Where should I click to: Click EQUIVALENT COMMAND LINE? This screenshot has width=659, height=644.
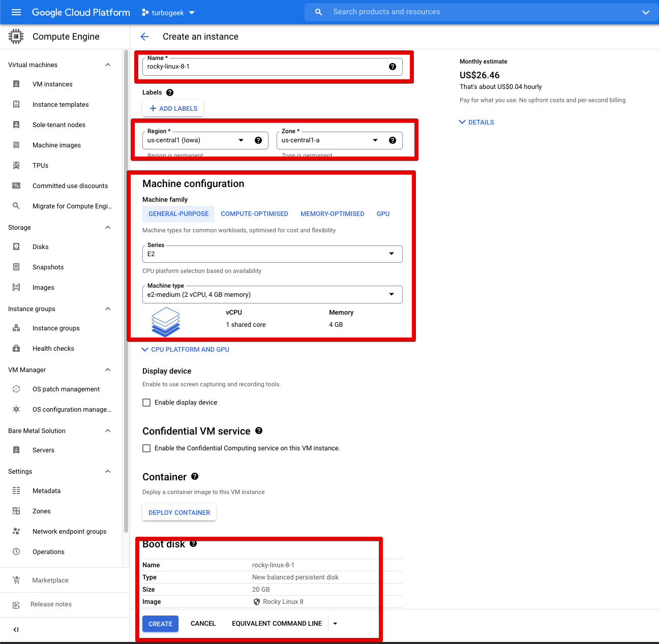(x=277, y=624)
